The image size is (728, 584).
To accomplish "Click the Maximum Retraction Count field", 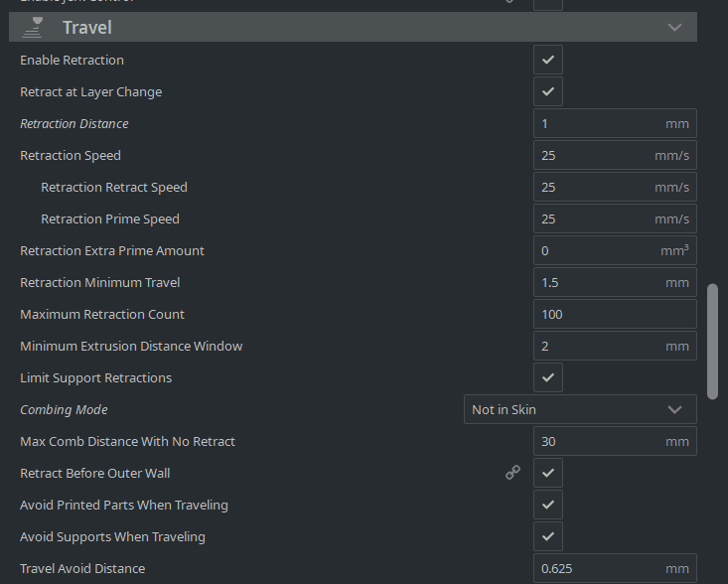I will (x=615, y=314).
